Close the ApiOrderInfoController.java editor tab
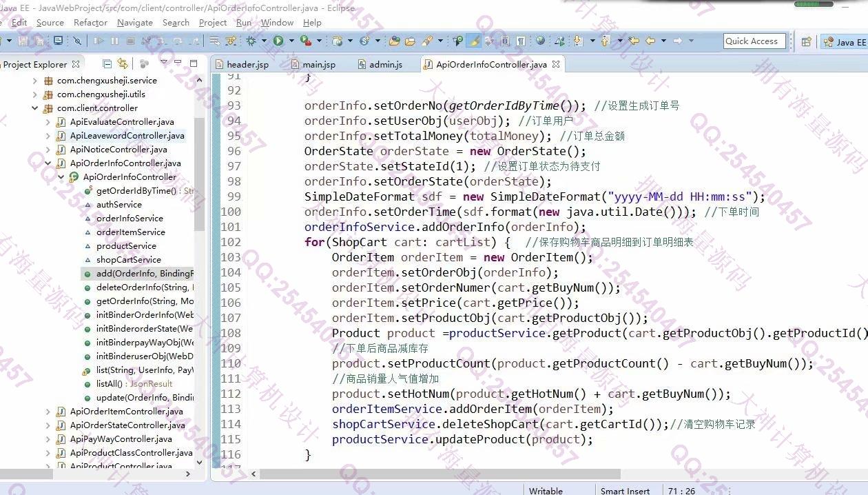 pos(556,64)
